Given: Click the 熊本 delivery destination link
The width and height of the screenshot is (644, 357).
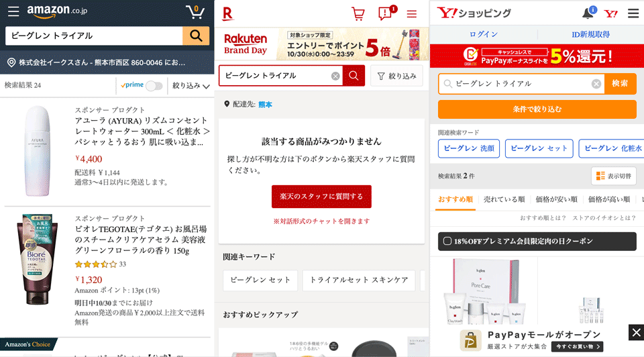Looking at the screenshot, I should click(x=265, y=104).
